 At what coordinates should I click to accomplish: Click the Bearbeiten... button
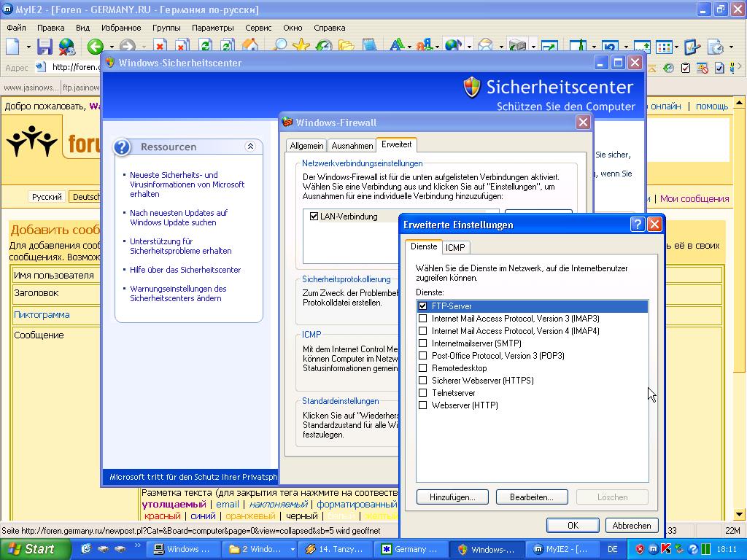click(532, 497)
